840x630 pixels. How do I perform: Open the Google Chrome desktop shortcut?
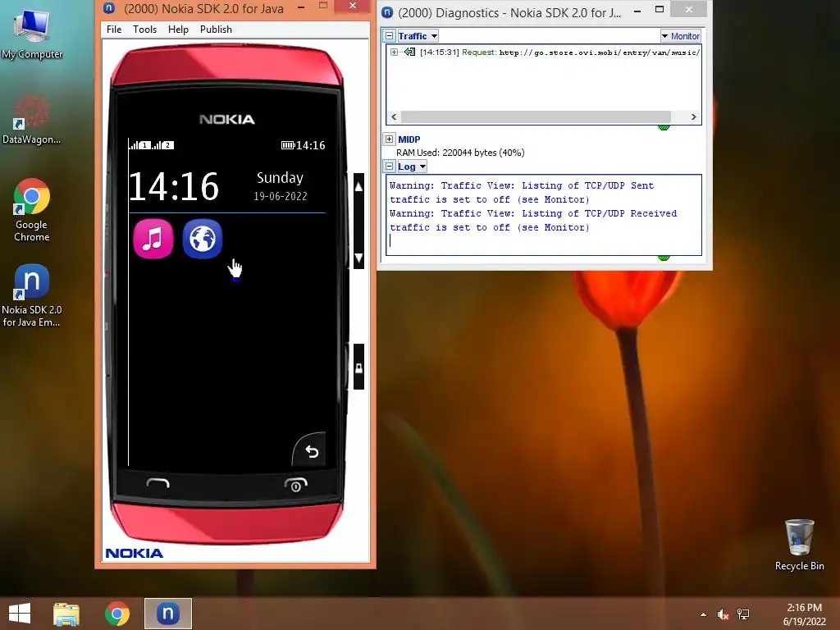click(x=32, y=209)
